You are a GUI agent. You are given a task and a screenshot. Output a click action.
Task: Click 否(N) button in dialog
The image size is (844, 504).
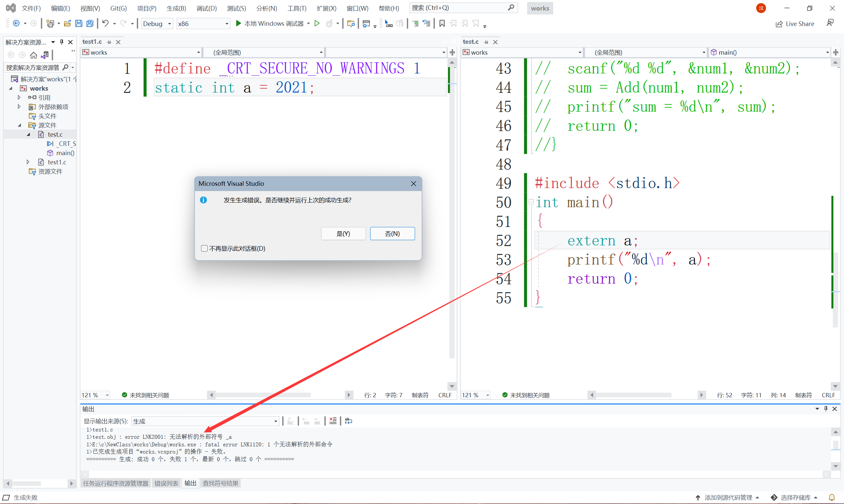click(392, 234)
